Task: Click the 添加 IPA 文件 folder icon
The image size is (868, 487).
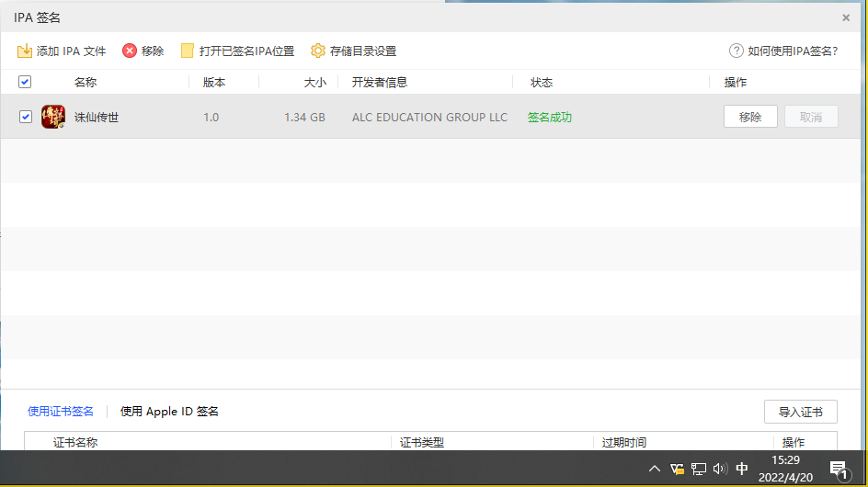Action: coord(25,51)
